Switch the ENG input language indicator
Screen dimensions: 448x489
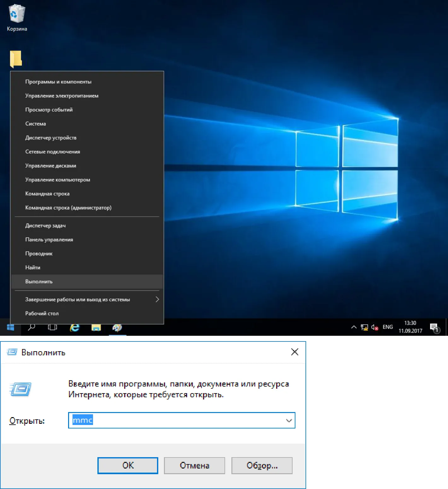pyautogui.click(x=387, y=327)
